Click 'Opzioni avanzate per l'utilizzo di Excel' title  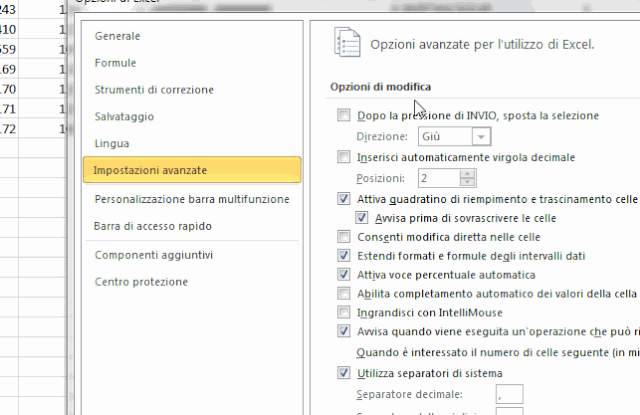tap(482, 44)
